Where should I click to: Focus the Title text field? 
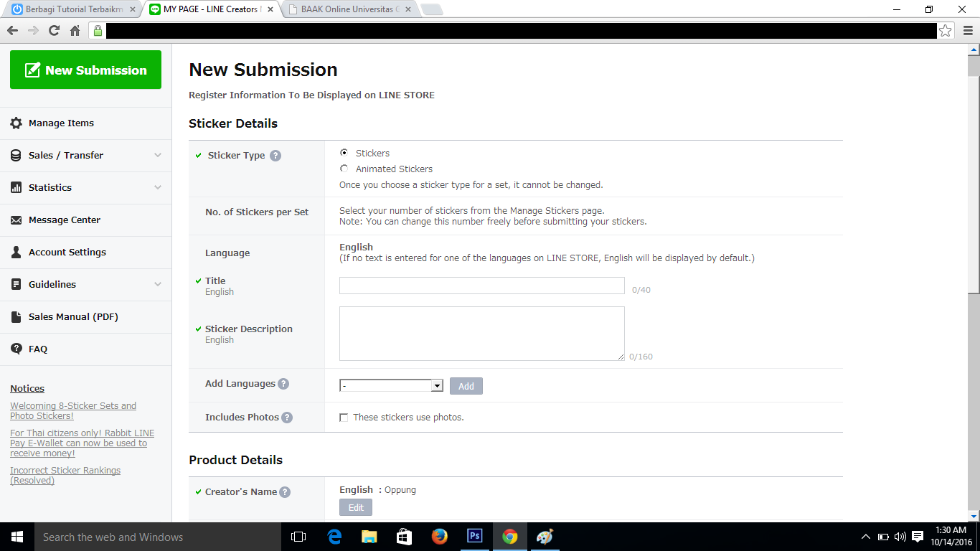click(482, 286)
